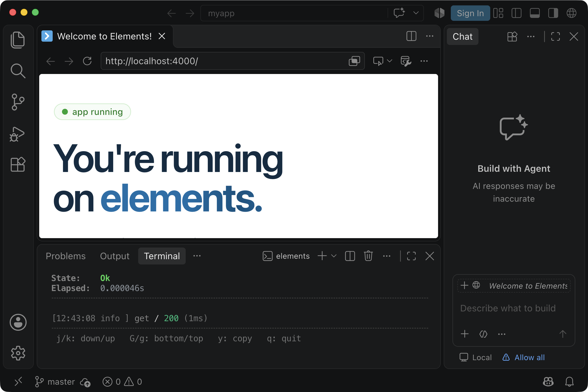Viewport: 588px width, 392px height.
Task: Open the Accounts menu icon
Action: pos(18,322)
